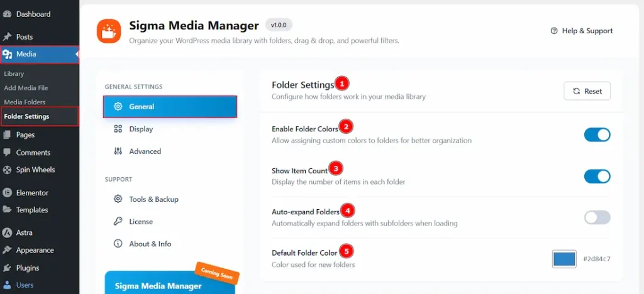Click the Tools & Backup gear icon

click(118, 199)
